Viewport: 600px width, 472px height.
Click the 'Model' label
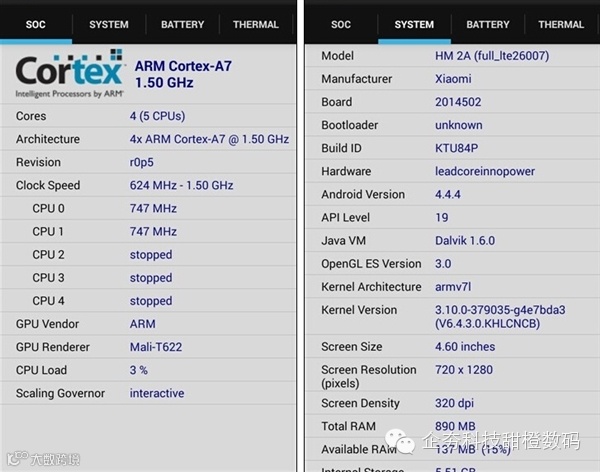coord(337,56)
